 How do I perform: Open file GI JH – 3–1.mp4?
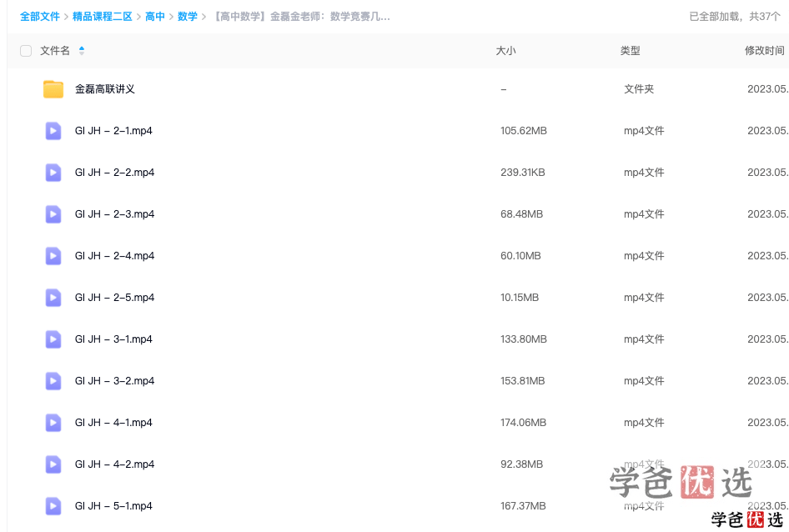pos(113,339)
